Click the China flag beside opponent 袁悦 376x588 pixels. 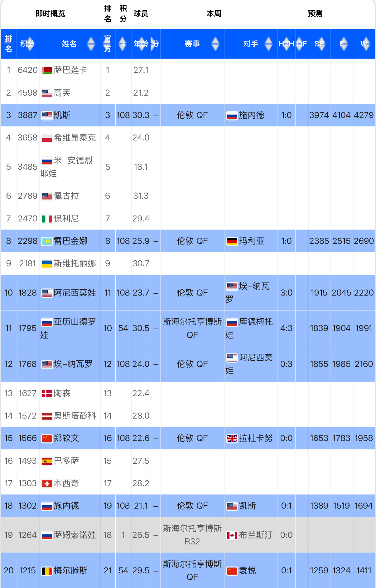232,571
